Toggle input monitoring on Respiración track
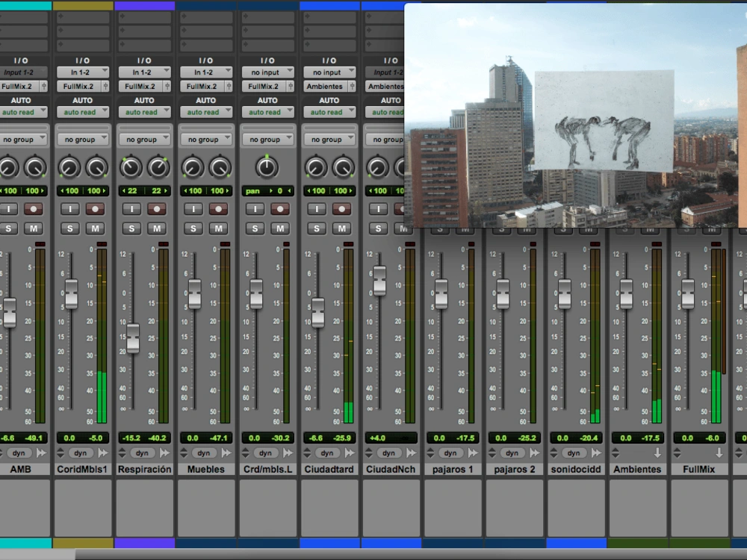This screenshot has height=560, width=747. coord(132,209)
